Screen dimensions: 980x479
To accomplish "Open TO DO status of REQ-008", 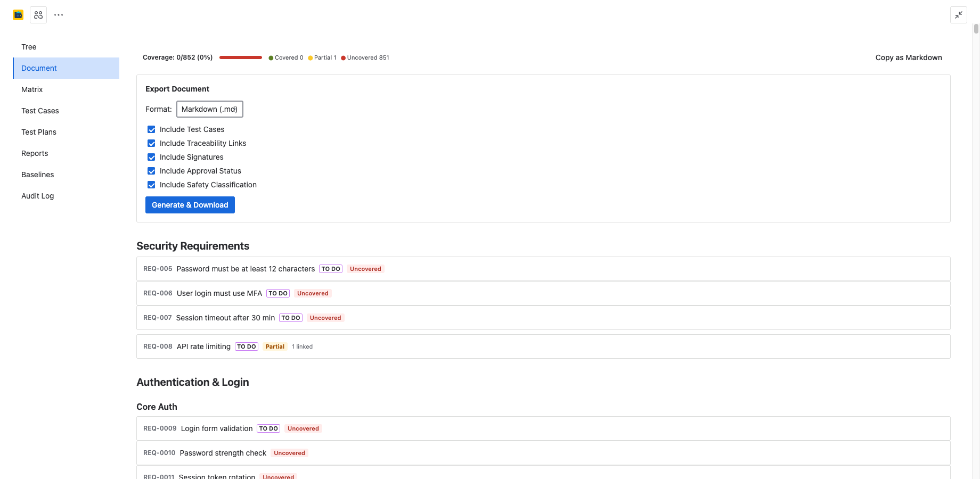I will pyautogui.click(x=247, y=346).
